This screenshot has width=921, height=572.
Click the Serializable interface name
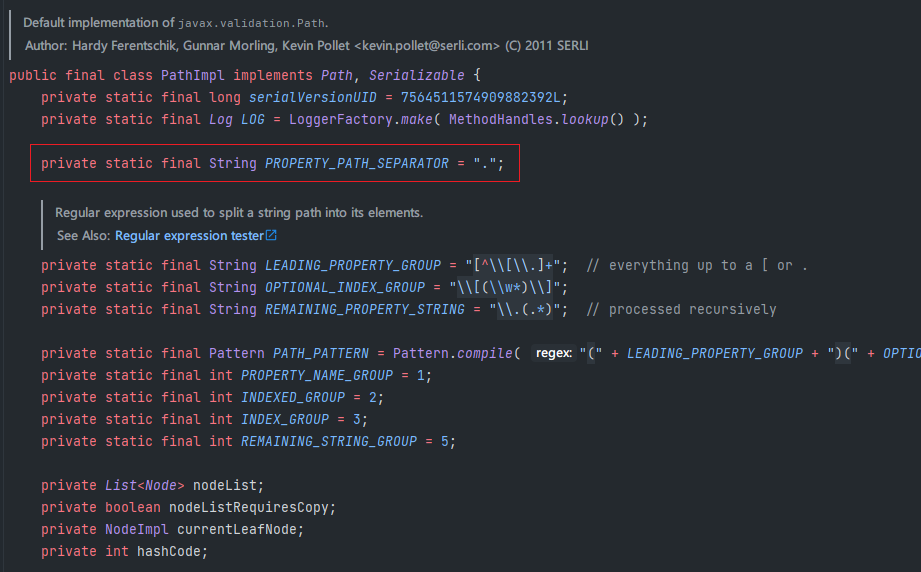point(416,75)
